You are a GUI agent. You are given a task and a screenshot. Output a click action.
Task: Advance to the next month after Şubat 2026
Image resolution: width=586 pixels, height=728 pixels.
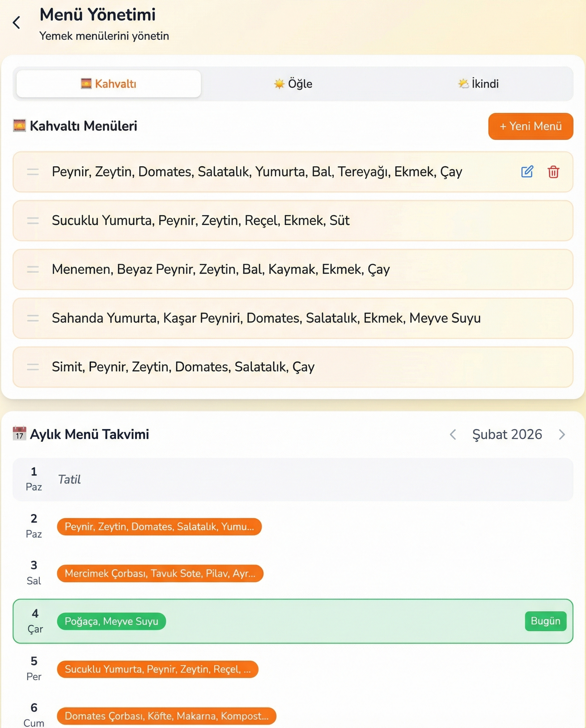(x=562, y=434)
